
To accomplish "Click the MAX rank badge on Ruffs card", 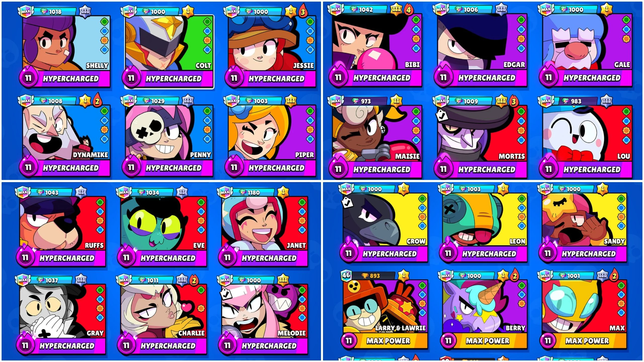I will [23, 192].
